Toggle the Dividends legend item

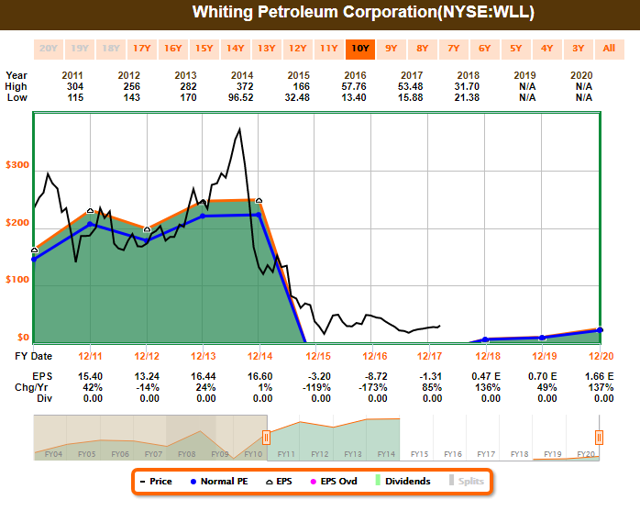click(x=403, y=482)
